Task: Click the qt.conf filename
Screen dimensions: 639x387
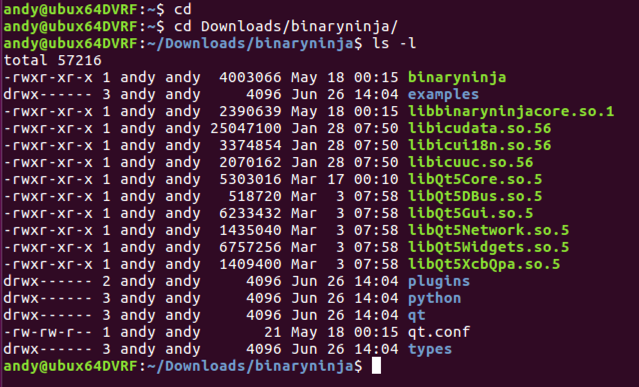Action: point(439,332)
